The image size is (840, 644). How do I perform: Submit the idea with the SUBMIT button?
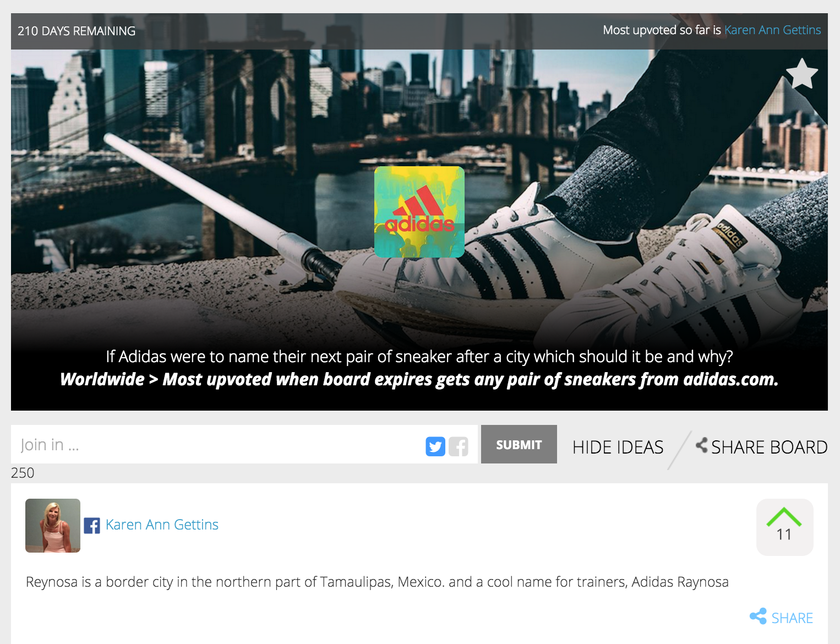(x=519, y=444)
